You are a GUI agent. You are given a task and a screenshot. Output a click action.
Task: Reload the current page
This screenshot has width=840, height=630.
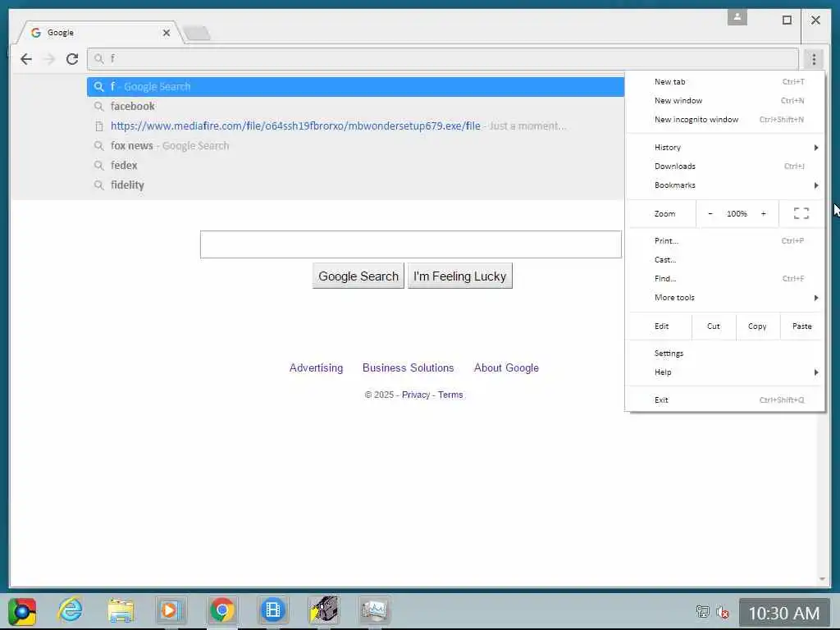(72, 59)
